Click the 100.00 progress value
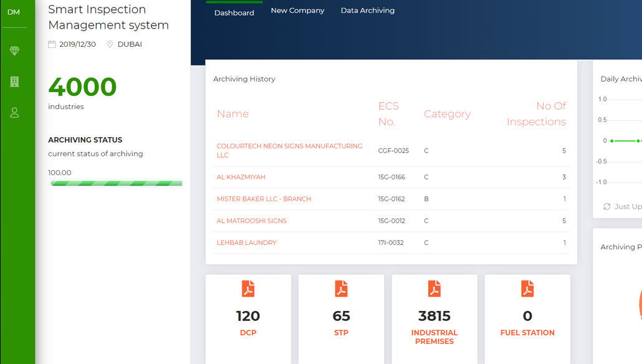Image resolution: width=642 pixels, height=364 pixels. tap(59, 173)
